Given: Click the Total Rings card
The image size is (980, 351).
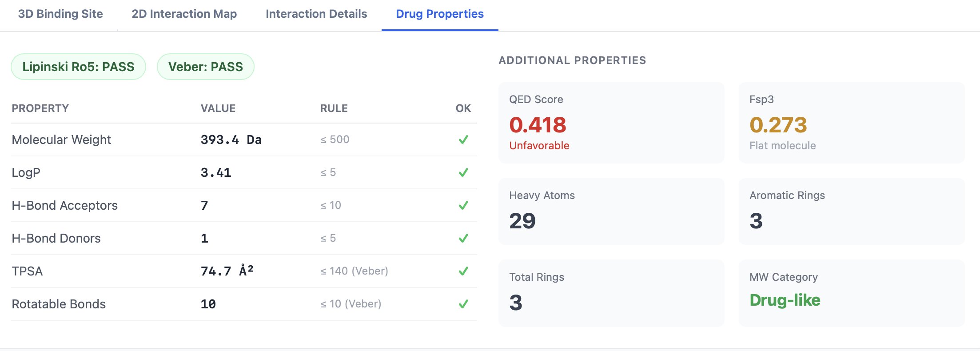Looking at the screenshot, I should pos(611,293).
